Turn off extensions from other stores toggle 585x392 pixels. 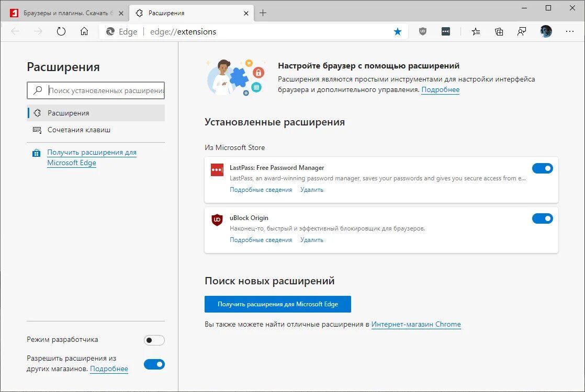[154, 364]
